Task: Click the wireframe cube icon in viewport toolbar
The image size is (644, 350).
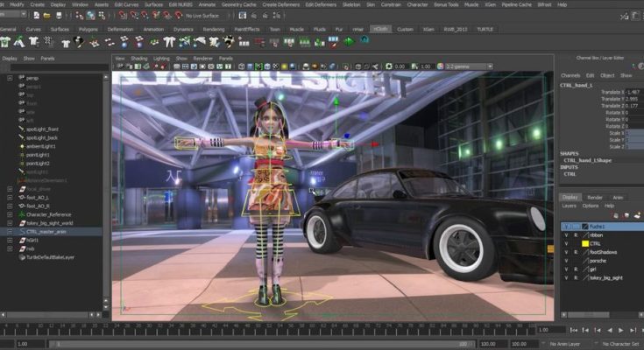Action: (242, 66)
